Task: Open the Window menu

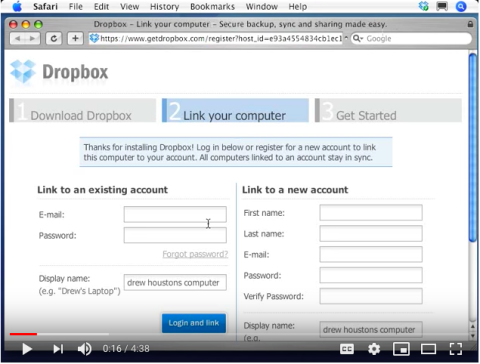Action: click(262, 7)
